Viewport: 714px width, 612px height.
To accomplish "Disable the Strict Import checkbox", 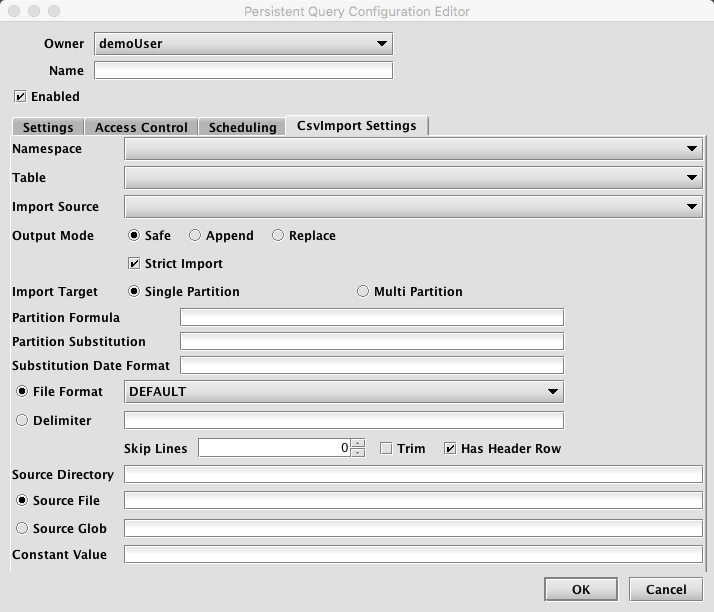I will [x=135, y=264].
